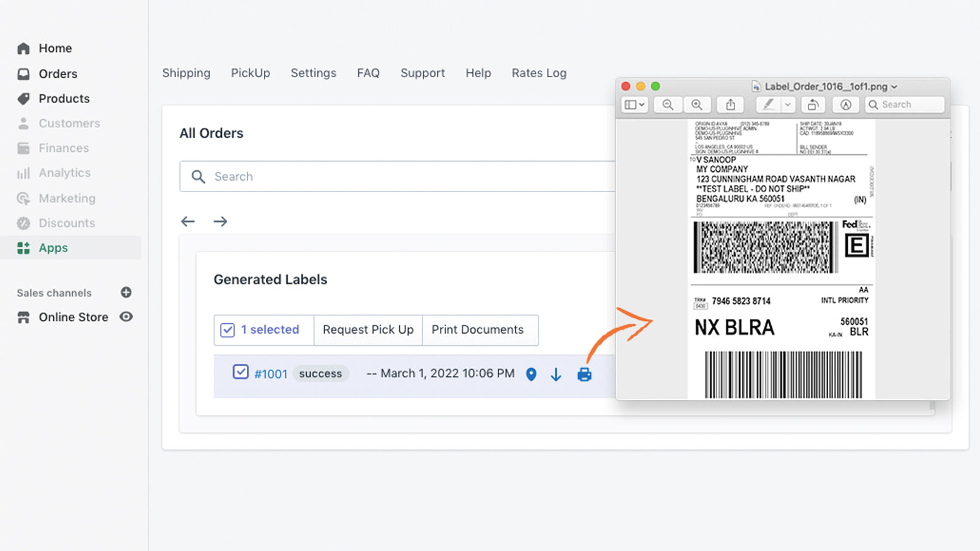This screenshot has height=551, width=980.
Task: Open the sidebar view dropdown in Preview
Action: point(634,105)
